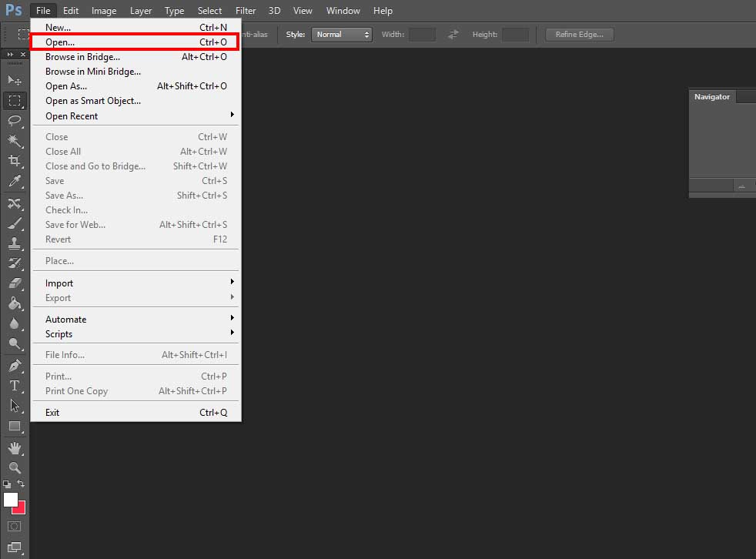Select the Paint Bucket tool
This screenshot has width=756, height=559.
coord(15,303)
